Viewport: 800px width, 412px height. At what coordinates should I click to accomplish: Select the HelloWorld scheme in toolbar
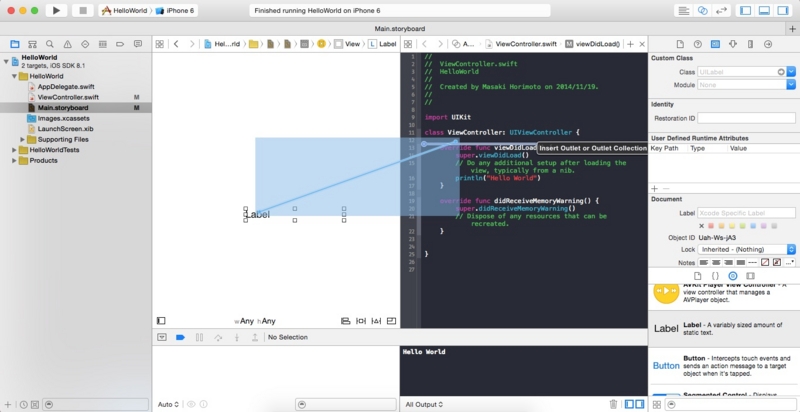coord(124,10)
